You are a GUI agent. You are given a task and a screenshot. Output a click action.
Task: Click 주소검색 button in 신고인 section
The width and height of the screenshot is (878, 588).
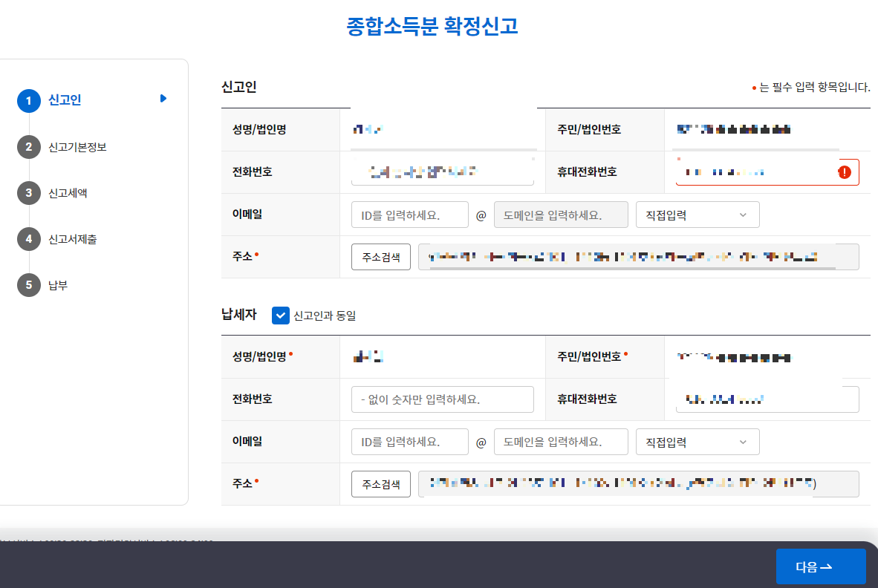click(x=381, y=257)
